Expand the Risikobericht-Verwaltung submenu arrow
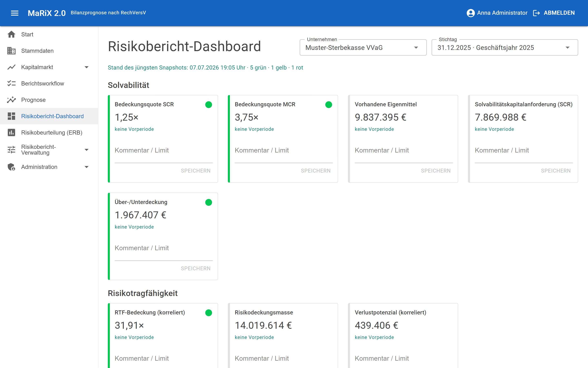The width and height of the screenshot is (588, 368). click(87, 150)
